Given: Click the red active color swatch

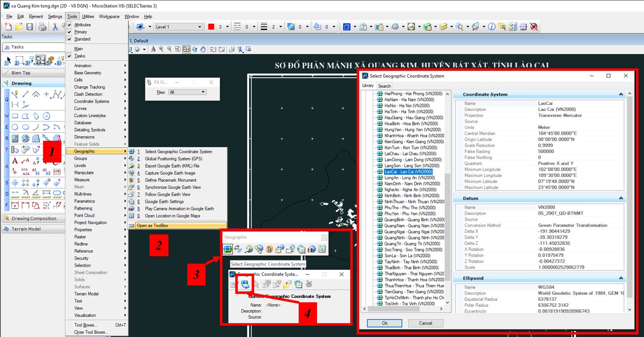Looking at the screenshot, I should click(211, 27).
